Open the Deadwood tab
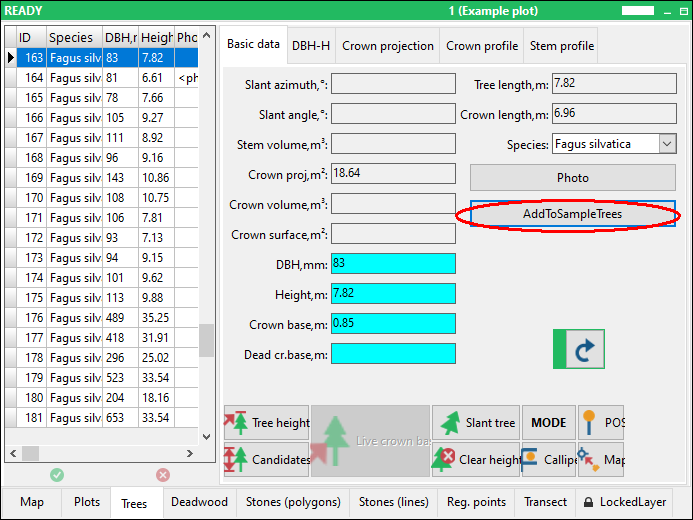Screen dimensions: 693x520 click(x=199, y=502)
